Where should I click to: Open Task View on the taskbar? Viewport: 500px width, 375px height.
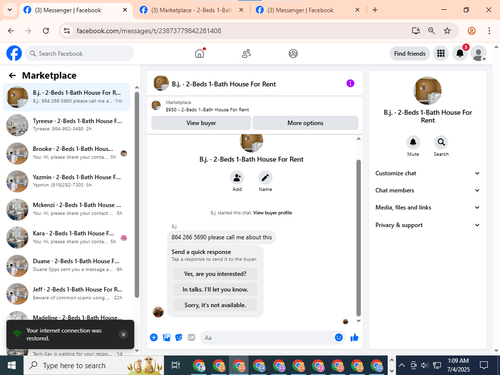tap(176, 365)
